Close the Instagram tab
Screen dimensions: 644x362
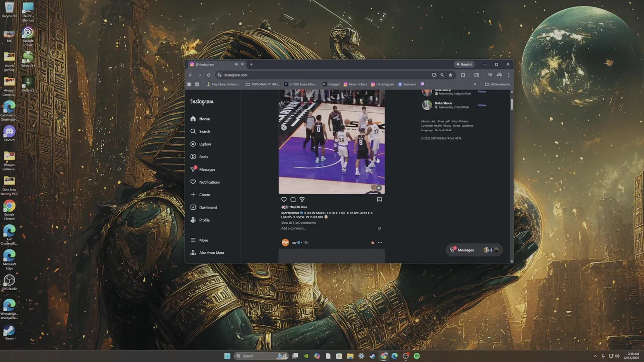[243, 64]
